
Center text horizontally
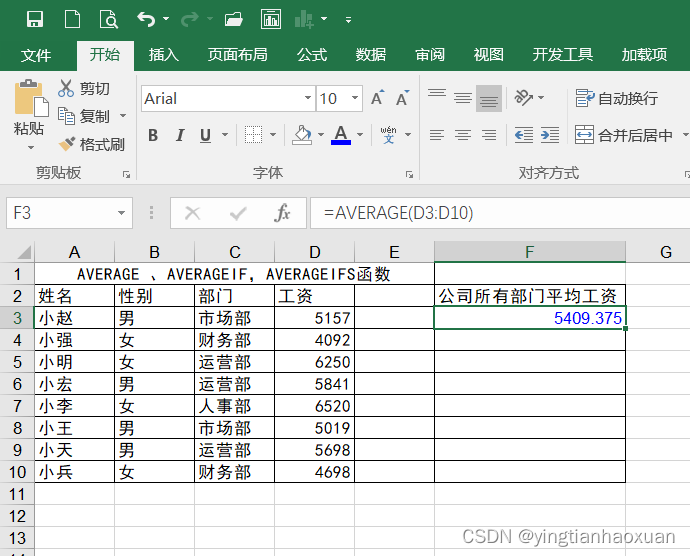(463, 135)
